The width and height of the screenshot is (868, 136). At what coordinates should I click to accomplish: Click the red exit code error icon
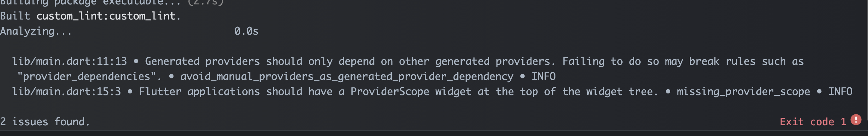coord(856,120)
